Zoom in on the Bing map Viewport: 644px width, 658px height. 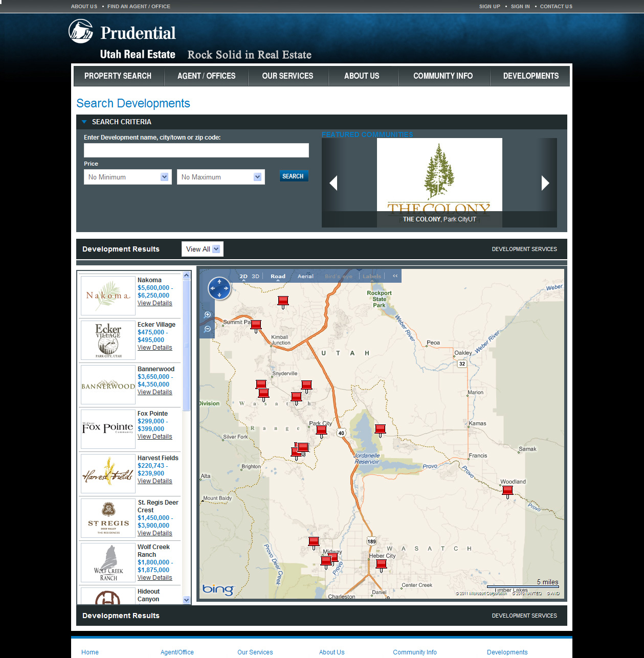coord(208,315)
